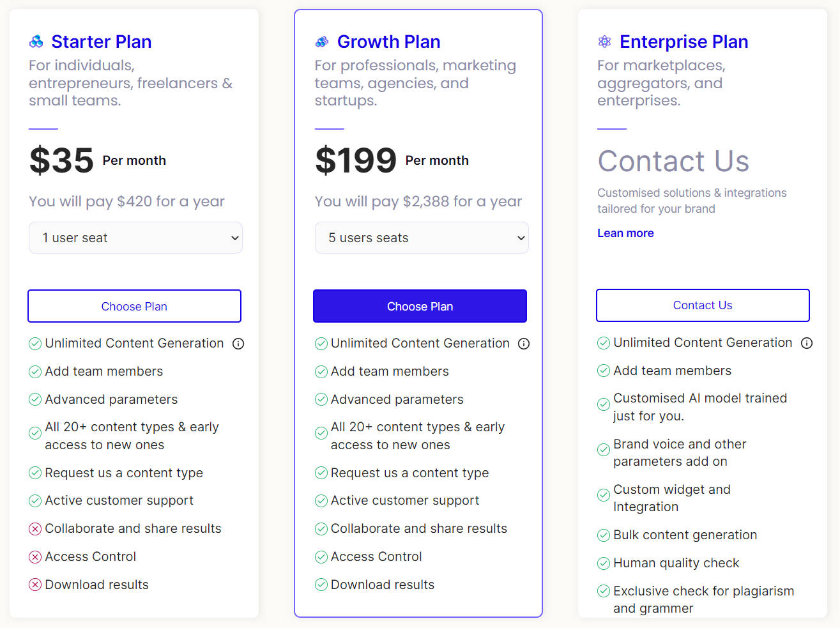Choose the Starter Plan with outlined button
Viewport: 840px width, 628px height.
pyautogui.click(x=134, y=307)
